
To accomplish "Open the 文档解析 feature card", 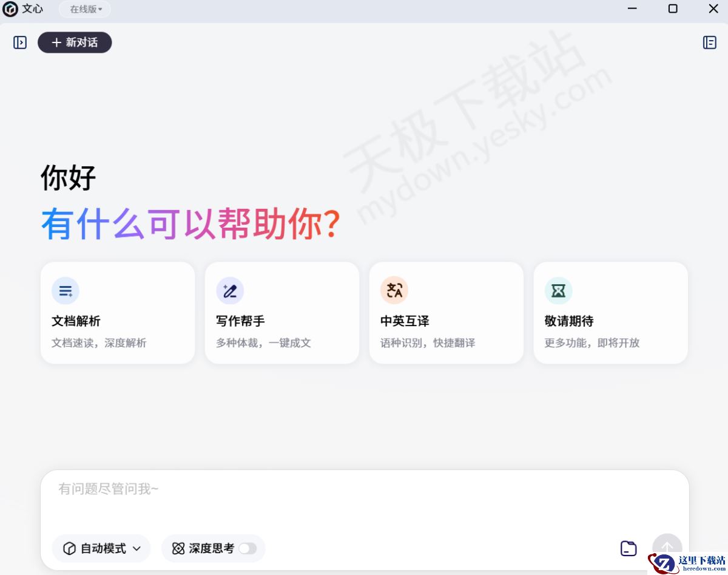I will [118, 313].
